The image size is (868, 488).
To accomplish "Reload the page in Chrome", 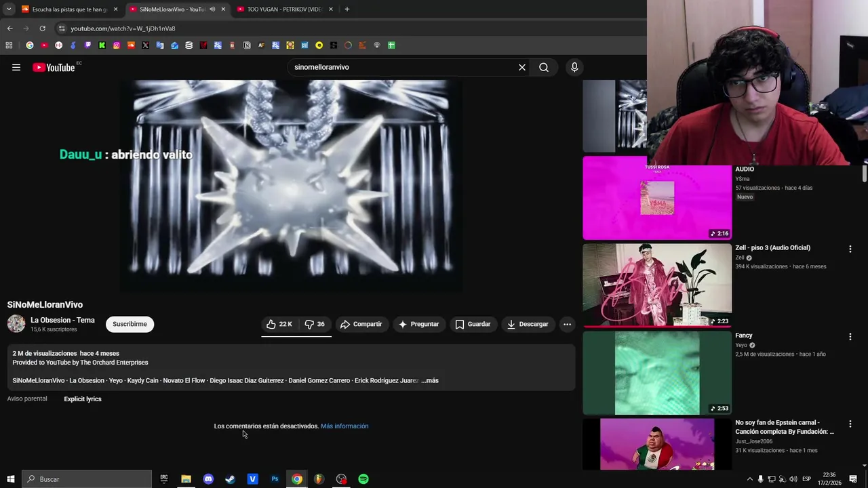I will [x=42, y=28].
